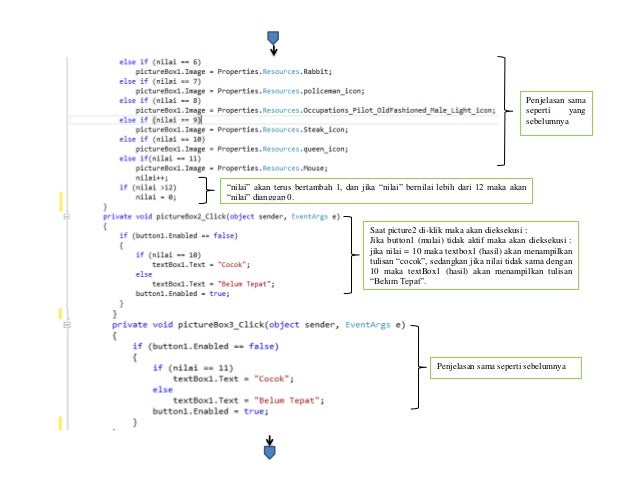Click the note starting 'Saat picture2 di-klik'

(x=471, y=255)
